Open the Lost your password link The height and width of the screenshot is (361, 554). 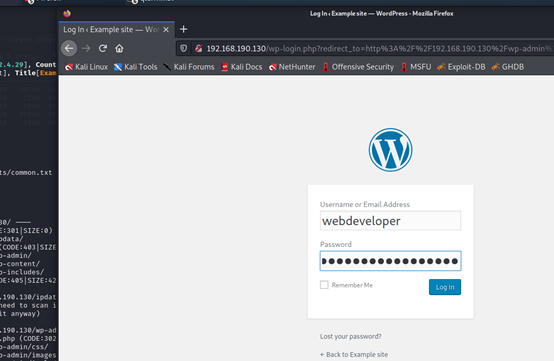pyautogui.click(x=350, y=336)
